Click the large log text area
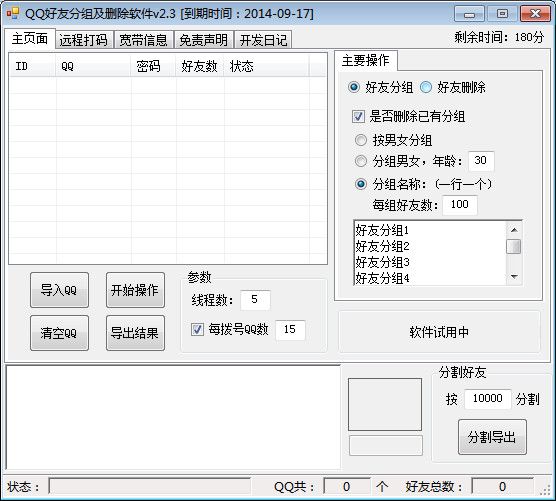The width and height of the screenshot is (556, 501). pyautogui.click(x=173, y=417)
